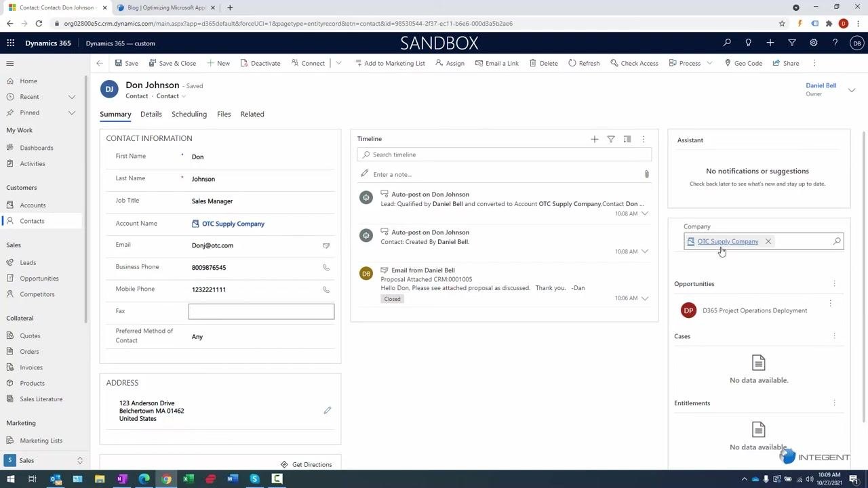Image resolution: width=868 pixels, height=488 pixels.
Task: Open the settings gear in header
Action: click(814, 43)
